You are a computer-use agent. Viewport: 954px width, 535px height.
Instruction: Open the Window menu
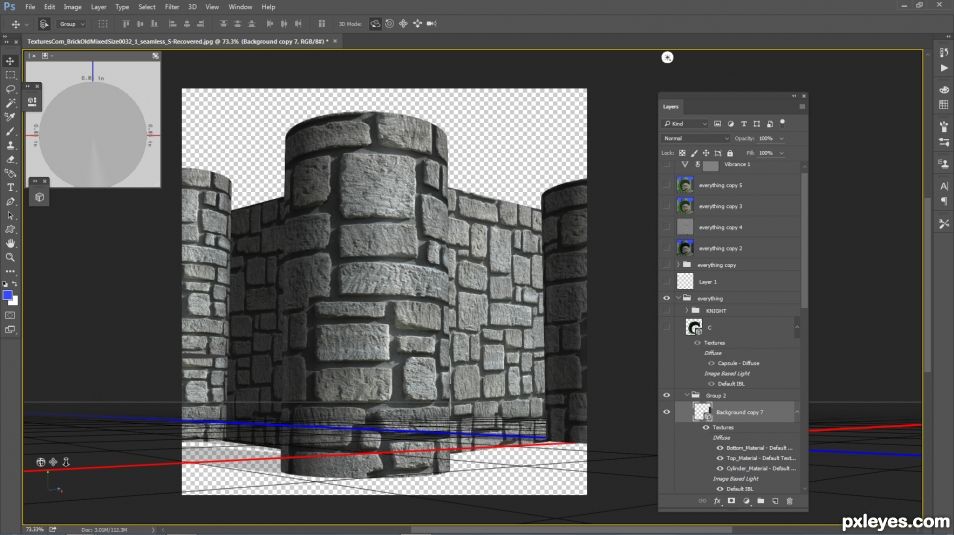click(240, 7)
